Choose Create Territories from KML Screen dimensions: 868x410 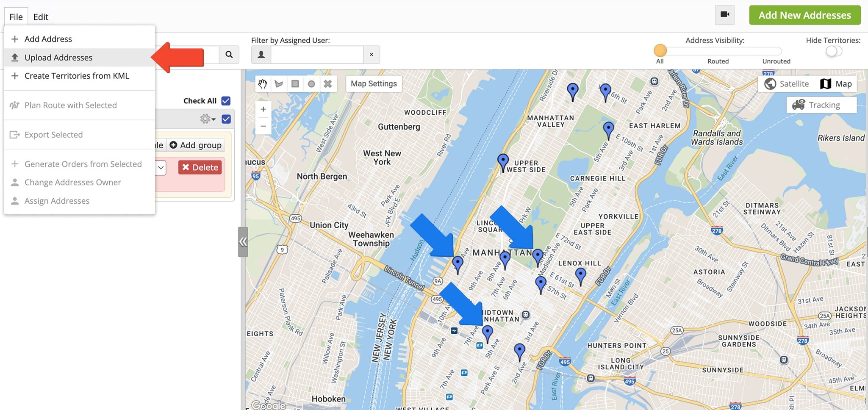pos(80,76)
